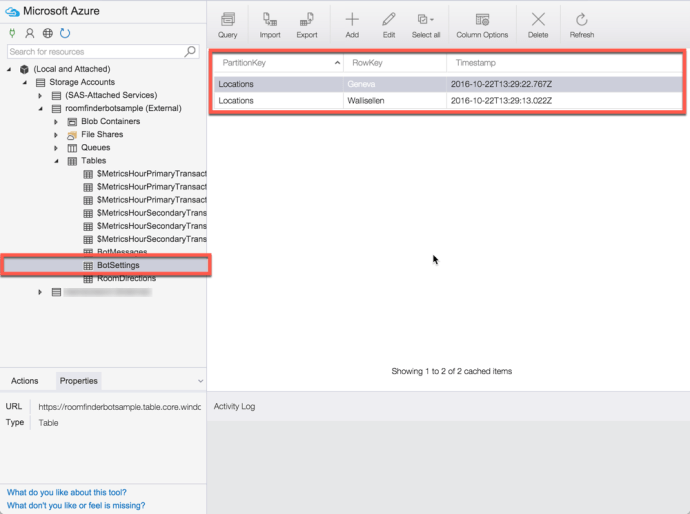Refresh the table view from toolbar

coord(581,25)
